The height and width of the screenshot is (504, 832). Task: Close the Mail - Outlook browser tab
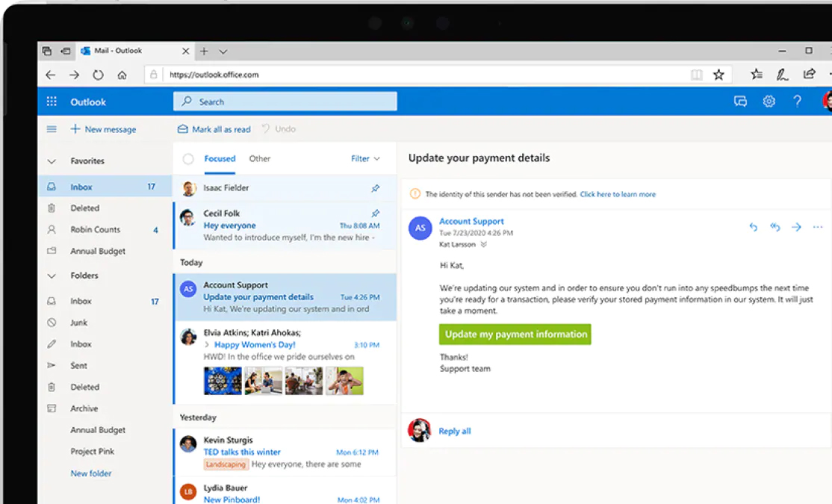point(185,52)
